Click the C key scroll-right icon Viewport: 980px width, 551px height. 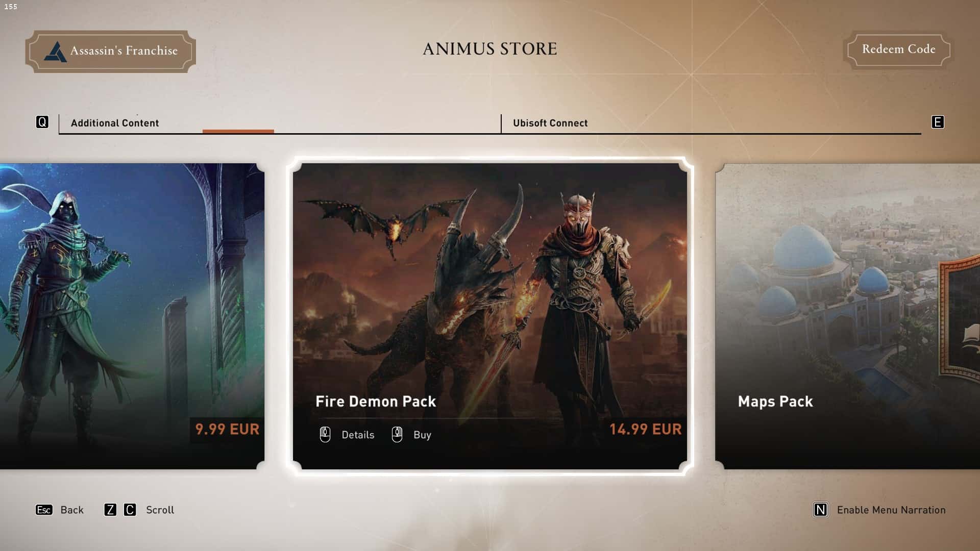click(130, 510)
